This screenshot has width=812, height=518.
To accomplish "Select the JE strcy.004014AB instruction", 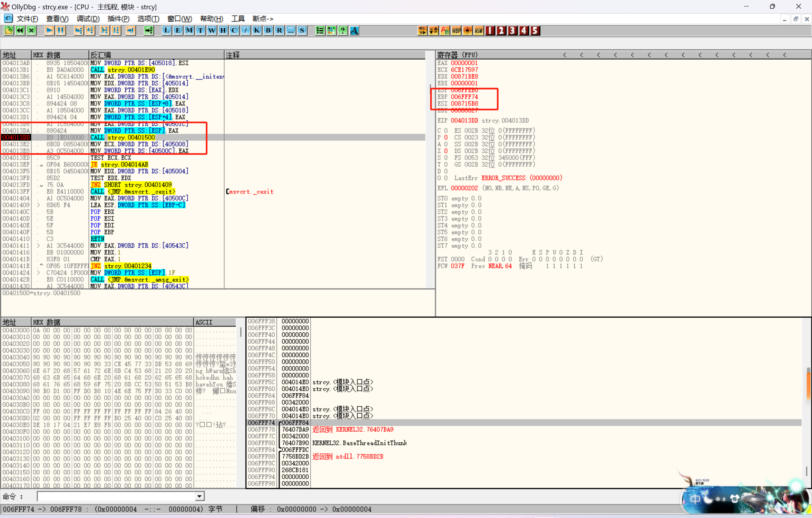I will (x=119, y=165).
